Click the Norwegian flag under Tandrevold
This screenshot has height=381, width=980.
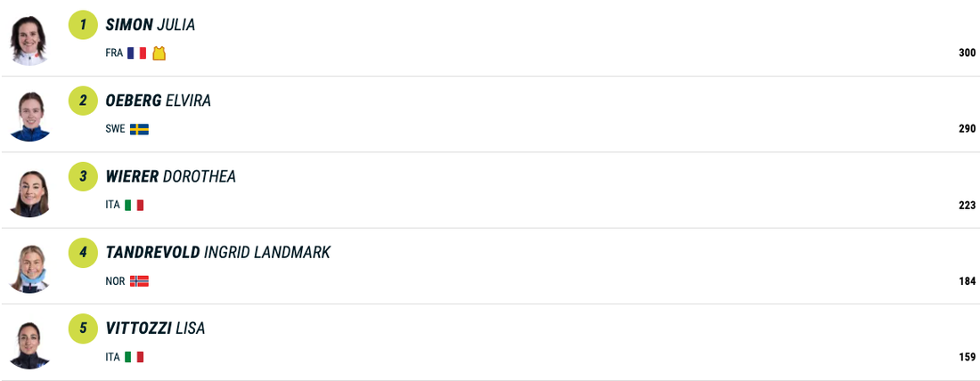point(139,281)
